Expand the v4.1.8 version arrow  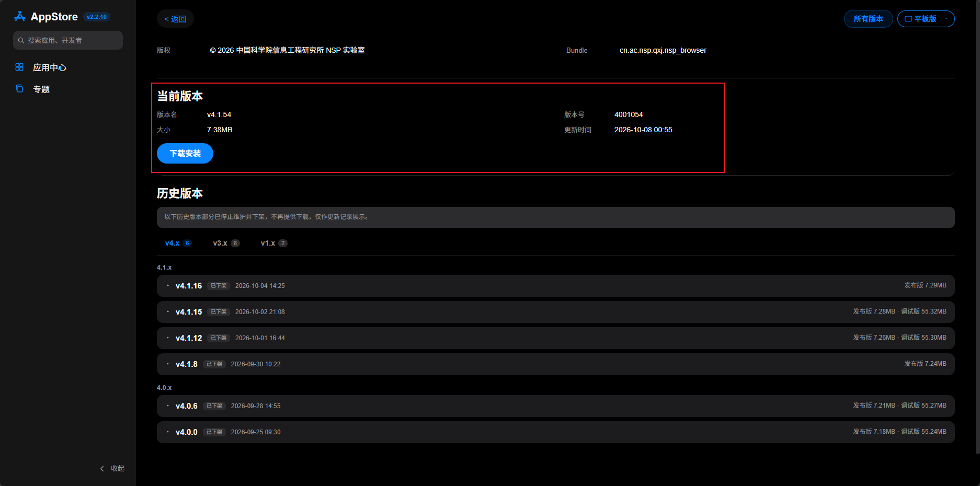pyautogui.click(x=167, y=364)
